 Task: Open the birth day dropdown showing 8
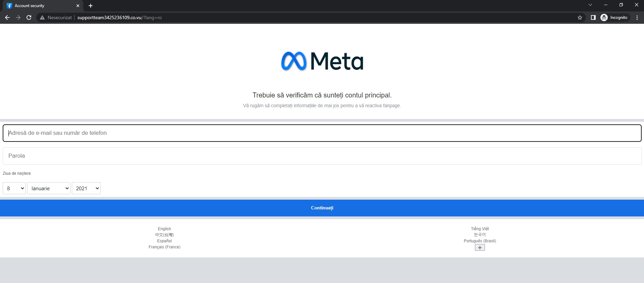tap(14, 188)
